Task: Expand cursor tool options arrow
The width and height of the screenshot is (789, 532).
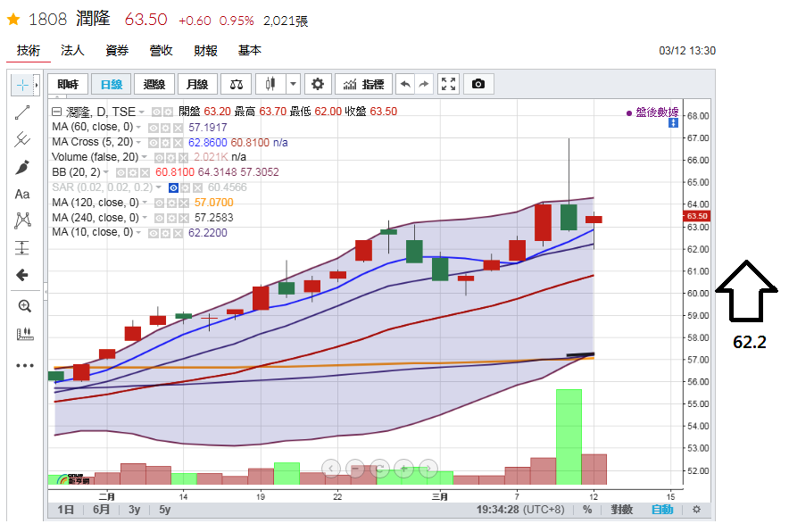Action: point(37,85)
